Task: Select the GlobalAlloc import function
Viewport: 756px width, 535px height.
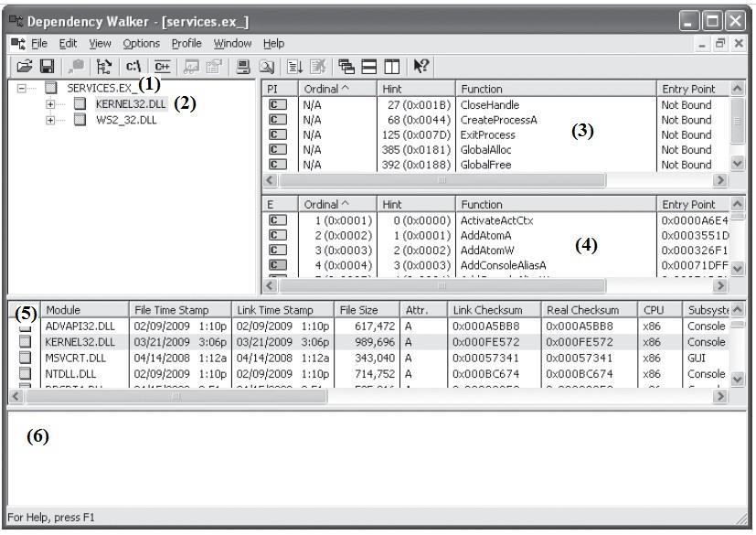Action: pos(485,150)
